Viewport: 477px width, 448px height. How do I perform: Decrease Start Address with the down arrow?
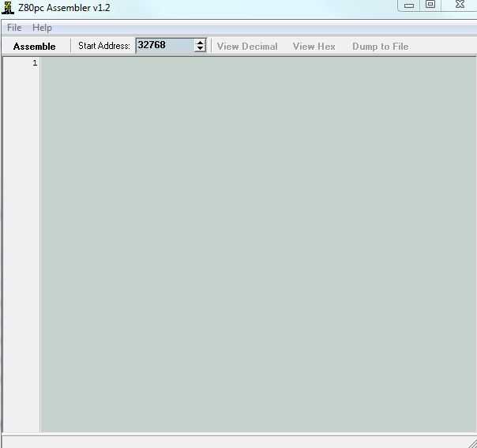[x=200, y=49]
